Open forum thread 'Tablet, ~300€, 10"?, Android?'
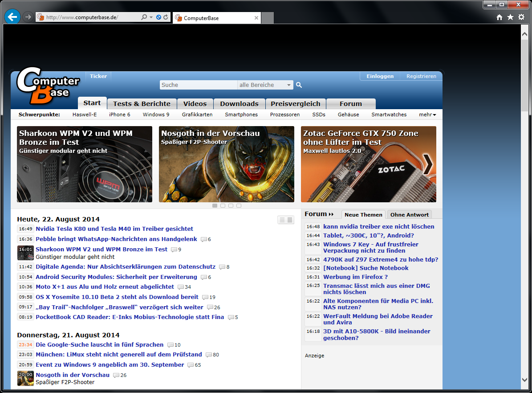The image size is (532, 393). 369,235
